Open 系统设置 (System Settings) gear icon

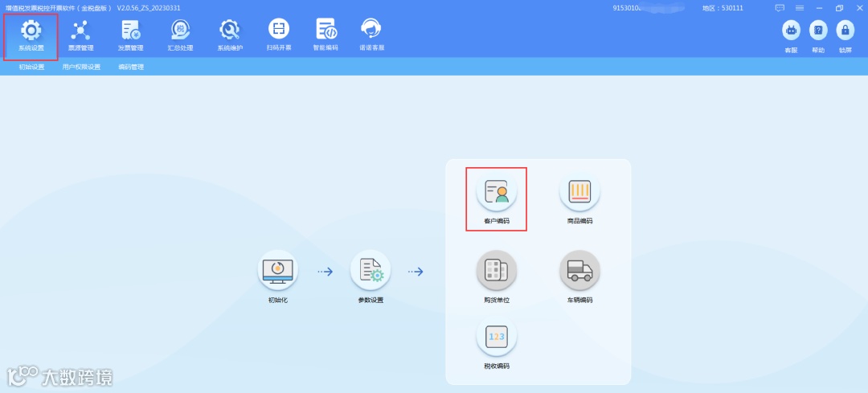click(x=31, y=30)
